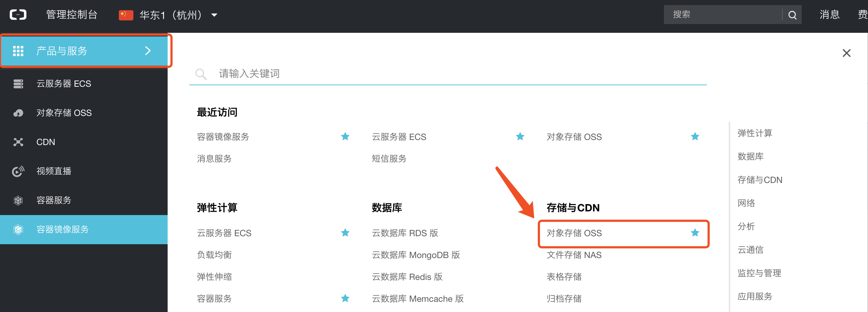
Task: Click the keyword search magnifier icon
Action: tap(201, 74)
